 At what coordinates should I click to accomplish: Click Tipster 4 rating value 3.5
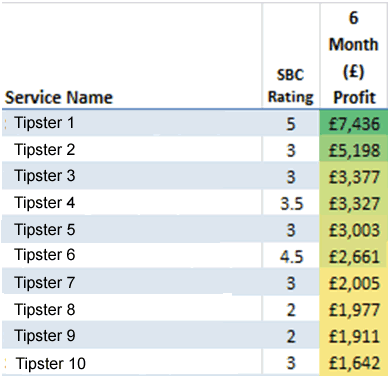coord(291,203)
